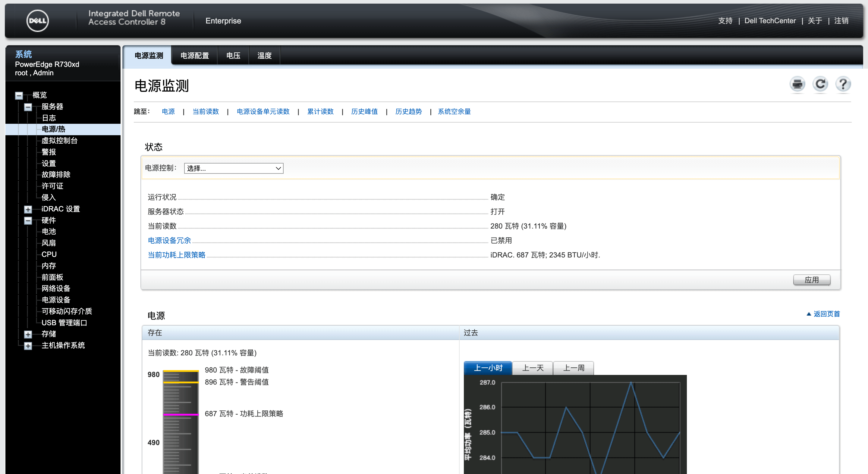The image size is (868, 474).
Task: Click the refresh page icon
Action: (820, 84)
